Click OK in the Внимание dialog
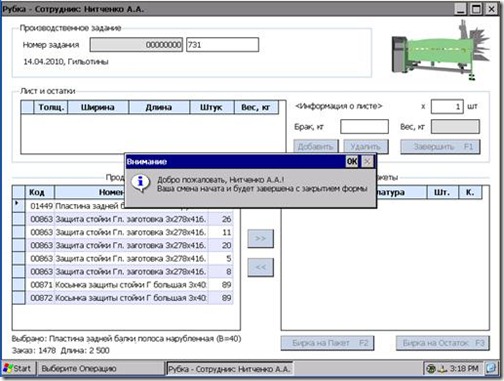Image resolution: width=504 pixels, height=381 pixels. pos(352,162)
